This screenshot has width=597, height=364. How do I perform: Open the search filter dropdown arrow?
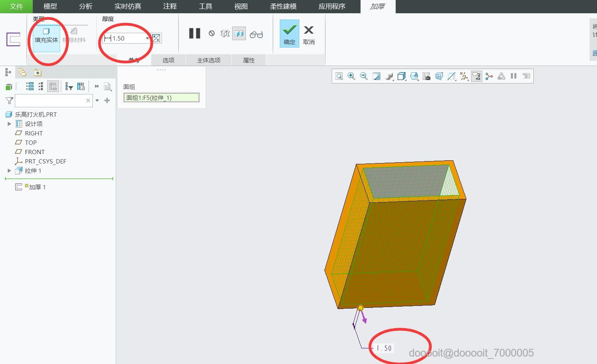pyautogui.click(x=97, y=100)
